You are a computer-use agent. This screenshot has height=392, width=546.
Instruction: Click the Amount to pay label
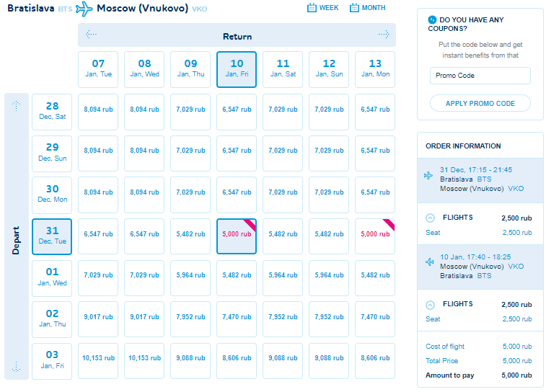coord(449,375)
